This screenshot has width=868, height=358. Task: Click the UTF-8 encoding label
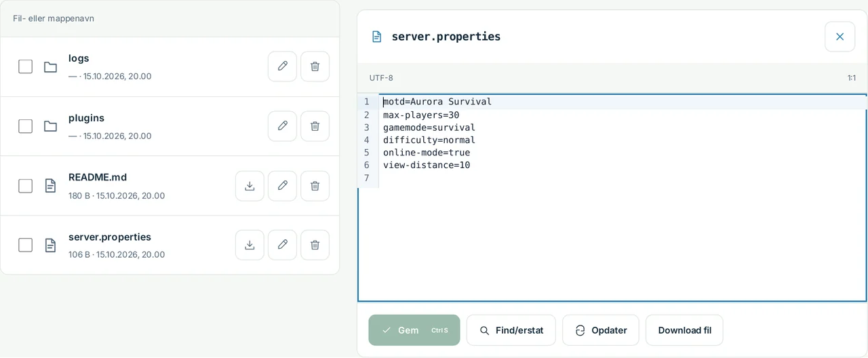click(381, 78)
